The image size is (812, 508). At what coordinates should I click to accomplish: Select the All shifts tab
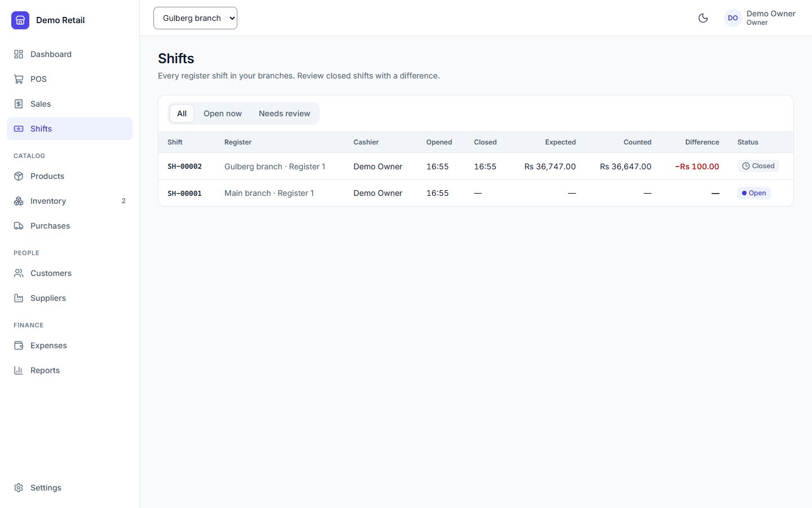coord(182,113)
